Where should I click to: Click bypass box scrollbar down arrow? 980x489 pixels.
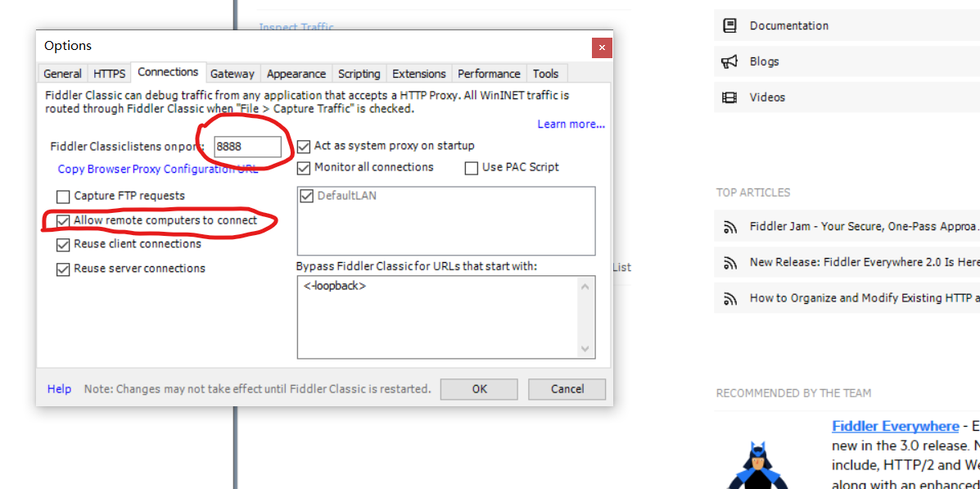tap(585, 348)
